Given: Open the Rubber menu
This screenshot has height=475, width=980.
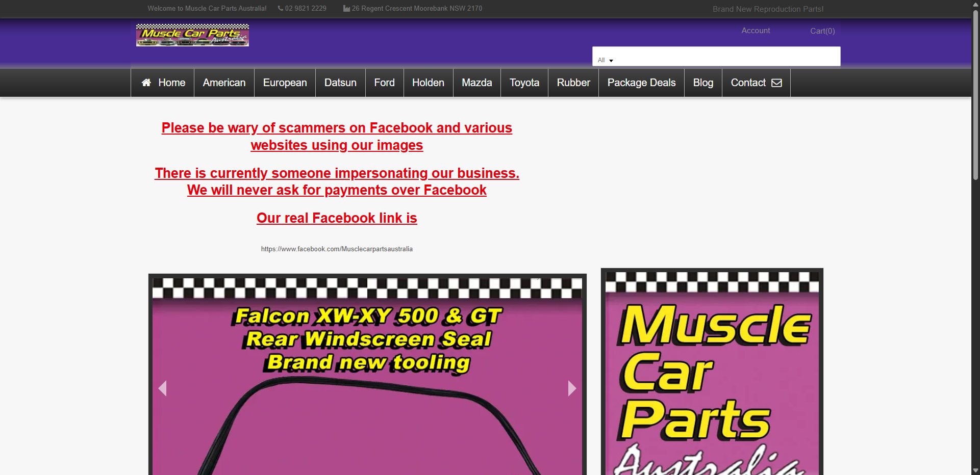Looking at the screenshot, I should coord(573,83).
